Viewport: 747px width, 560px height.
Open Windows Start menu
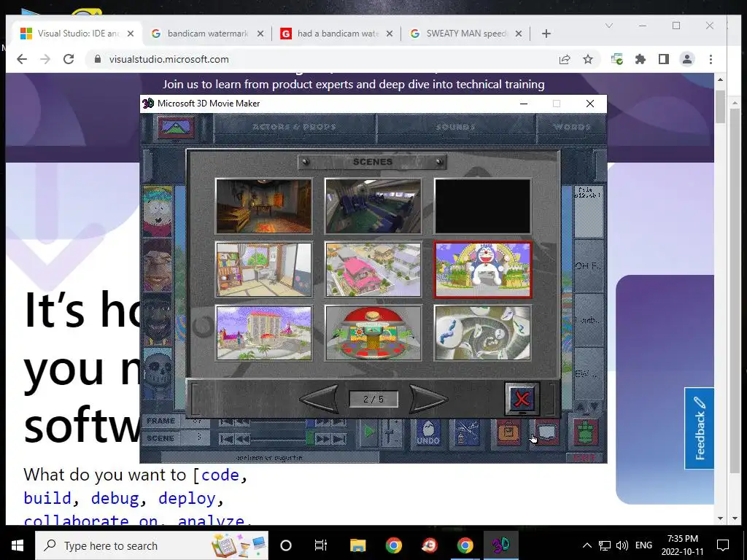point(18,545)
